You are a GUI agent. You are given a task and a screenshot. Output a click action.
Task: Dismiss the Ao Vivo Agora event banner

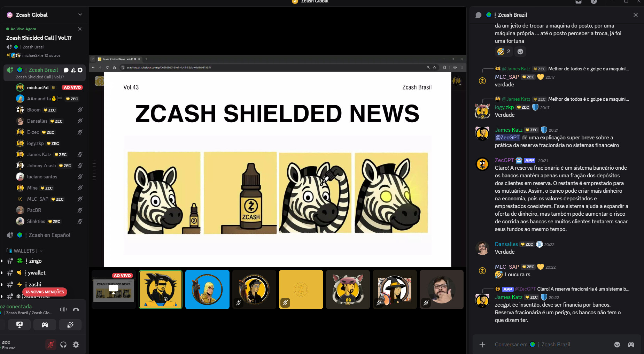click(80, 29)
